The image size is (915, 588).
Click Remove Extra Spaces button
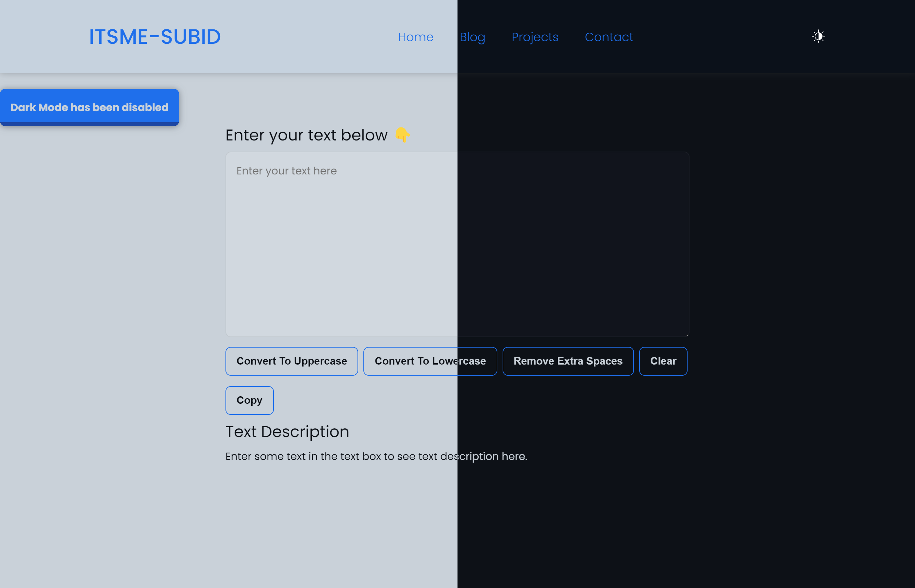568,361
